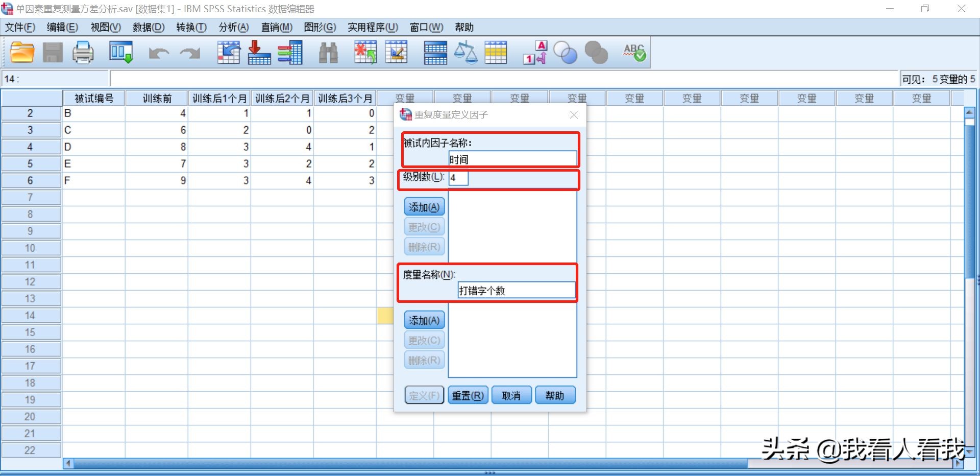Click the Weight cases scale icon
Screen dimensions: 980x476
pos(465,53)
